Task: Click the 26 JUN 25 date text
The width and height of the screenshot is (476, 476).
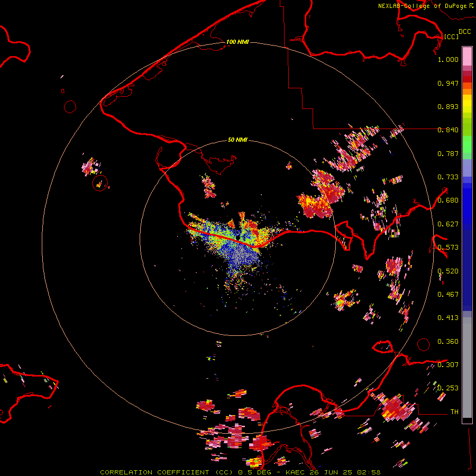Action: 331,472
